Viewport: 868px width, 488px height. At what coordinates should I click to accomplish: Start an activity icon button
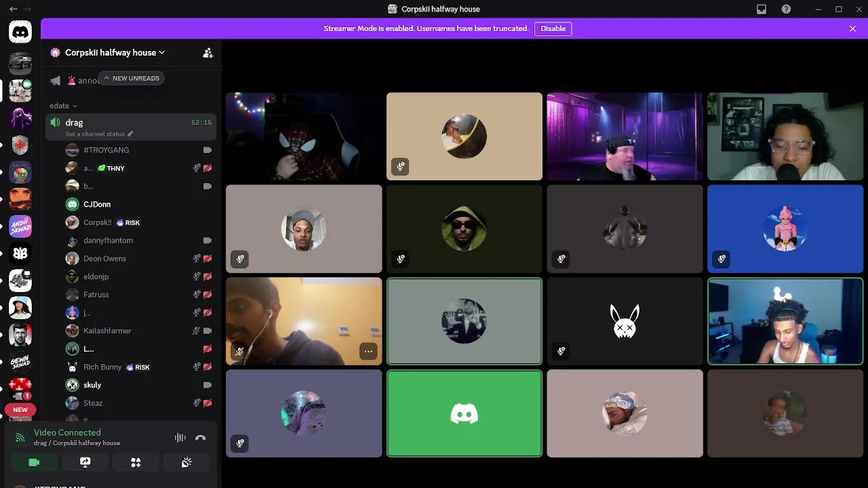136,462
